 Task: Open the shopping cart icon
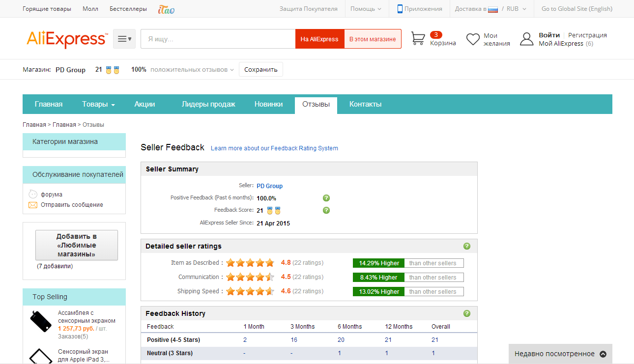(x=418, y=39)
